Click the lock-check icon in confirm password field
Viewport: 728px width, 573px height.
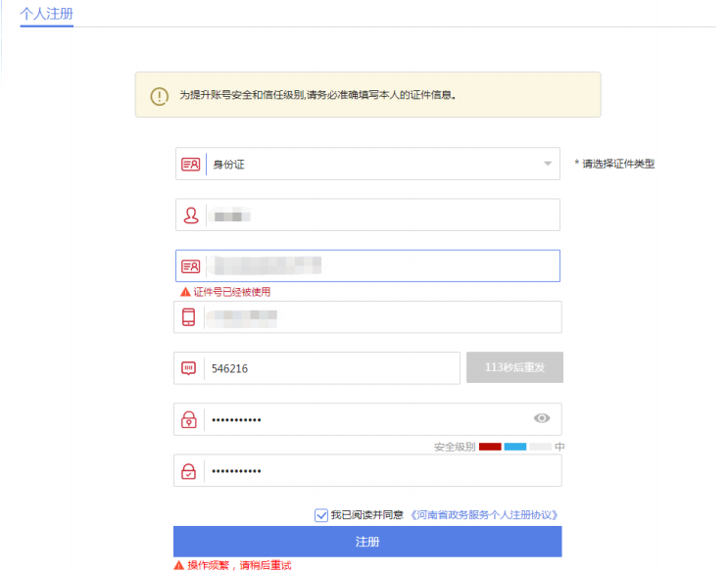[189, 471]
